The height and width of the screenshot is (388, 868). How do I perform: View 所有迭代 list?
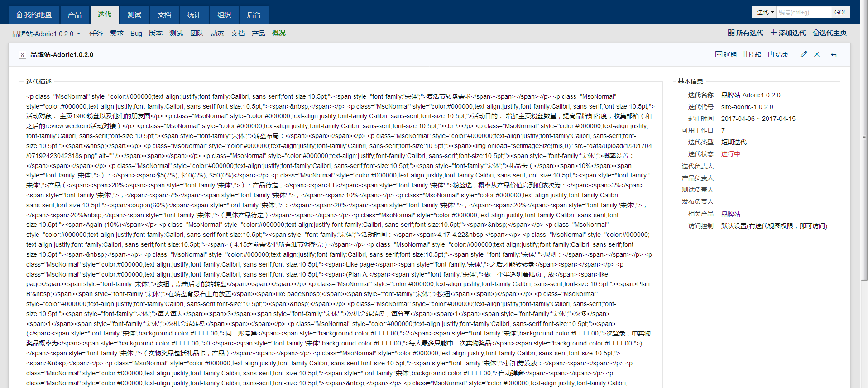pos(746,33)
